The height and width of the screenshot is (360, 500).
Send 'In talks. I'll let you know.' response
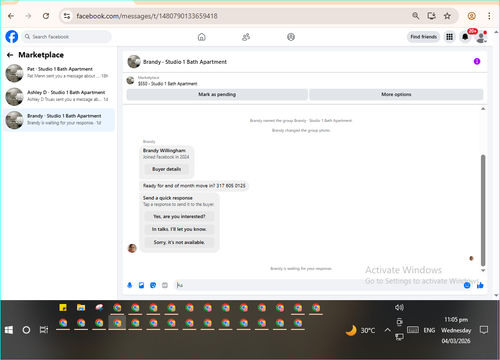tap(179, 229)
